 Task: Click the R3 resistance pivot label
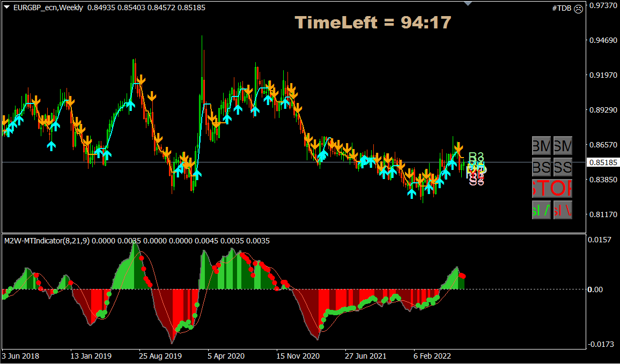tap(476, 157)
